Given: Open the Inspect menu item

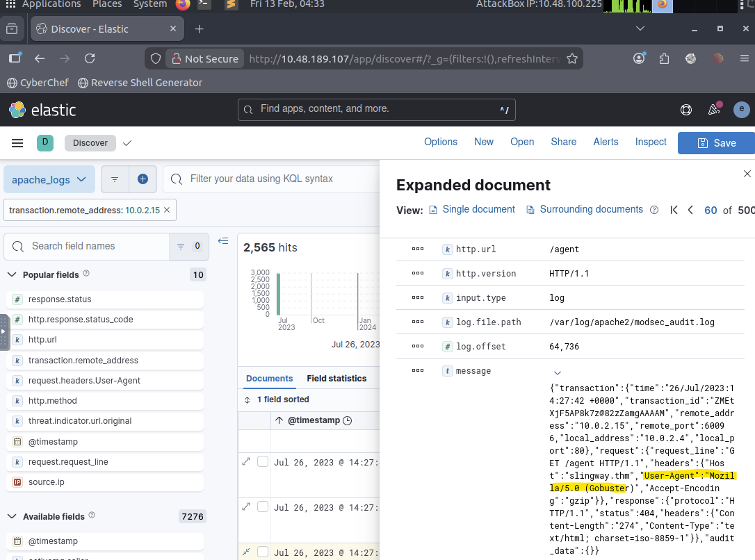Looking at the screenshot, I should click(x=651, y=142).
